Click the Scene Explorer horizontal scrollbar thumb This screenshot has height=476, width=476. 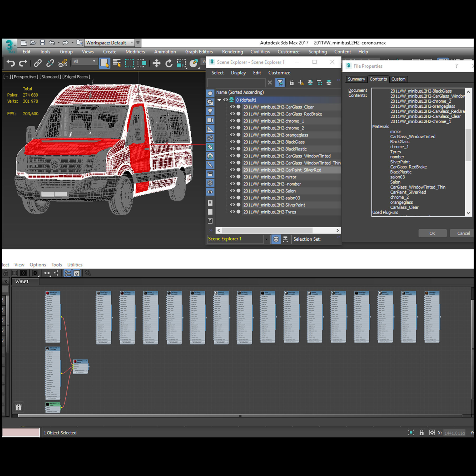267,230
